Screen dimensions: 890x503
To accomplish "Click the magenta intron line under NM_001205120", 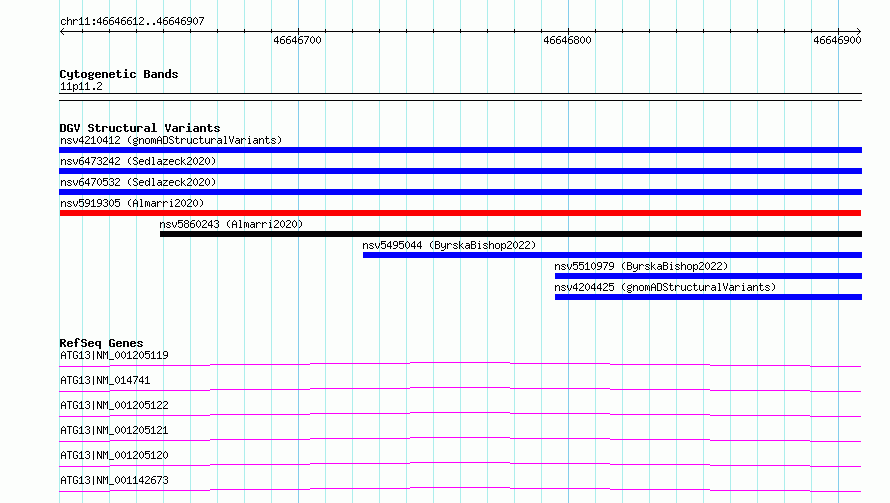I will 460,463.
